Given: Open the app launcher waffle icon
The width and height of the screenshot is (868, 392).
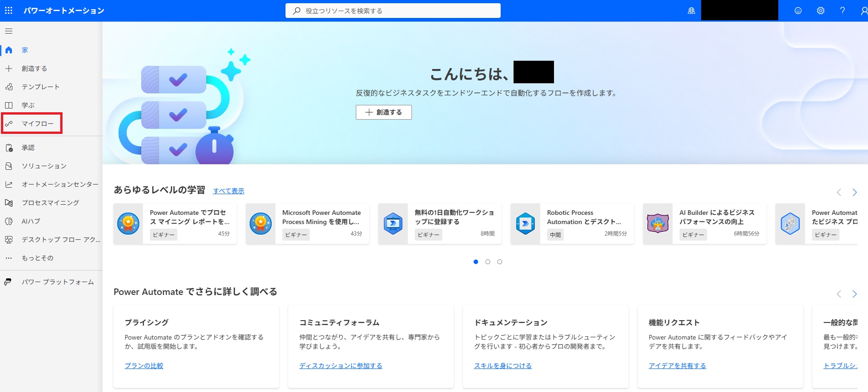Looking at the screenshot, I should [x=9, y=11].
